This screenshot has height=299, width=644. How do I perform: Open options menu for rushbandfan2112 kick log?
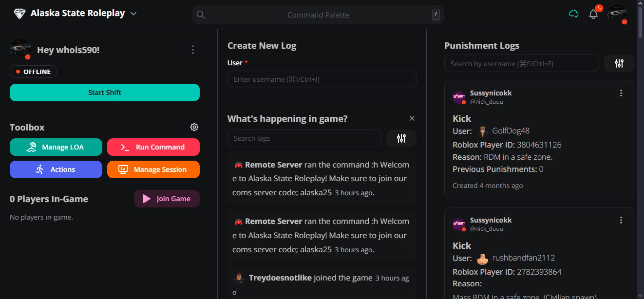[x=621, y=221]
